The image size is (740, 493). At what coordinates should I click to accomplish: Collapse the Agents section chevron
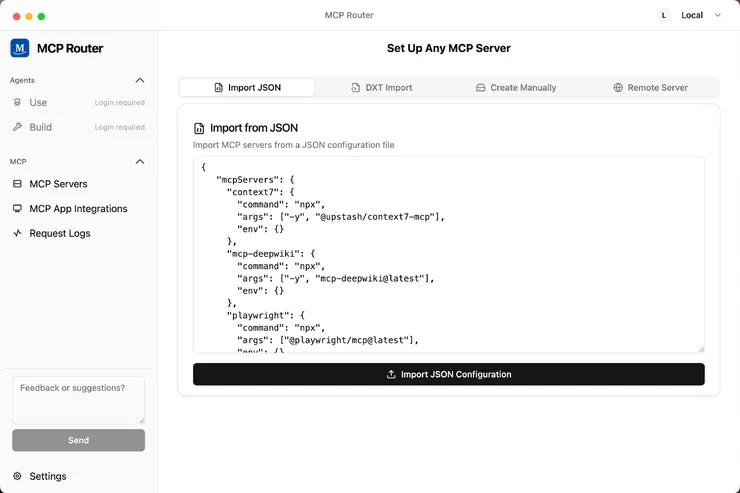[x=140, y=80]
